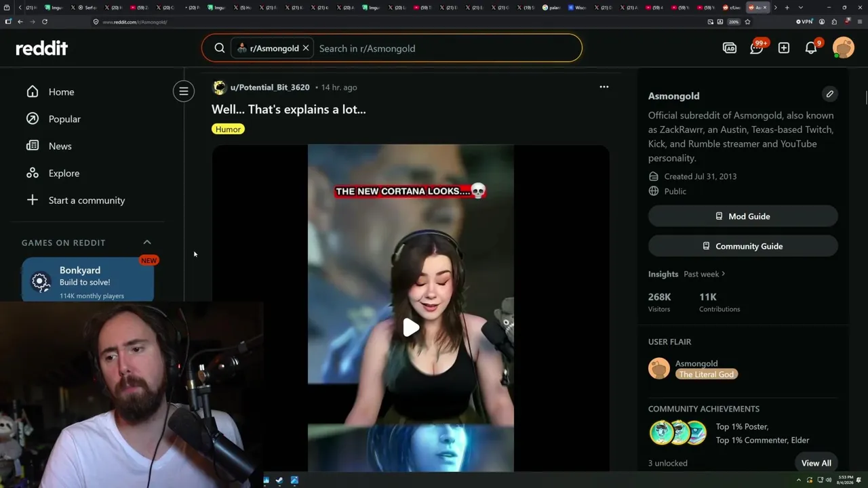Bookmark this page with star icon

coord(747,22)
